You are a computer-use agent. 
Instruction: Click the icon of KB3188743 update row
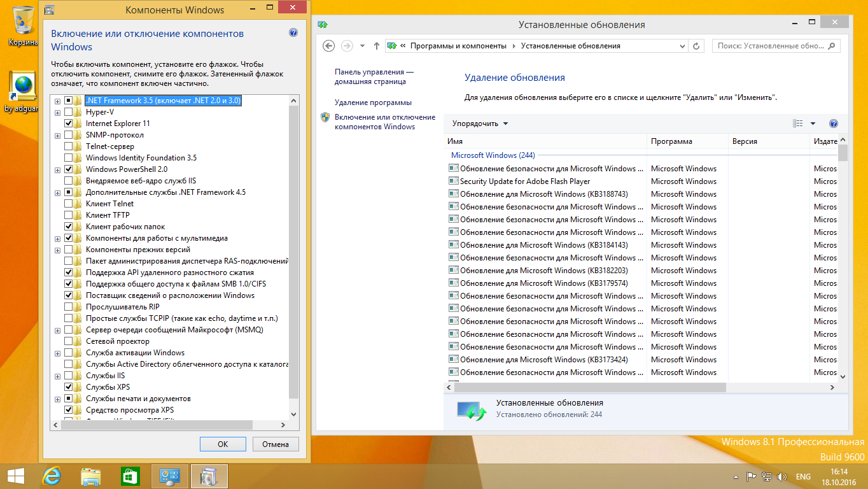pyautogui.click(x=453, y=194)
